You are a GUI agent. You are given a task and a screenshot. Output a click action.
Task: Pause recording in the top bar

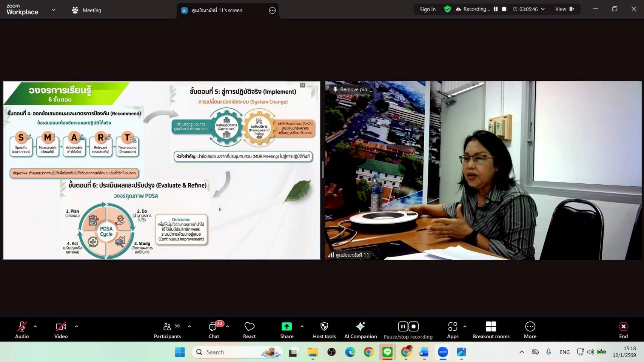tap(496, 9)
